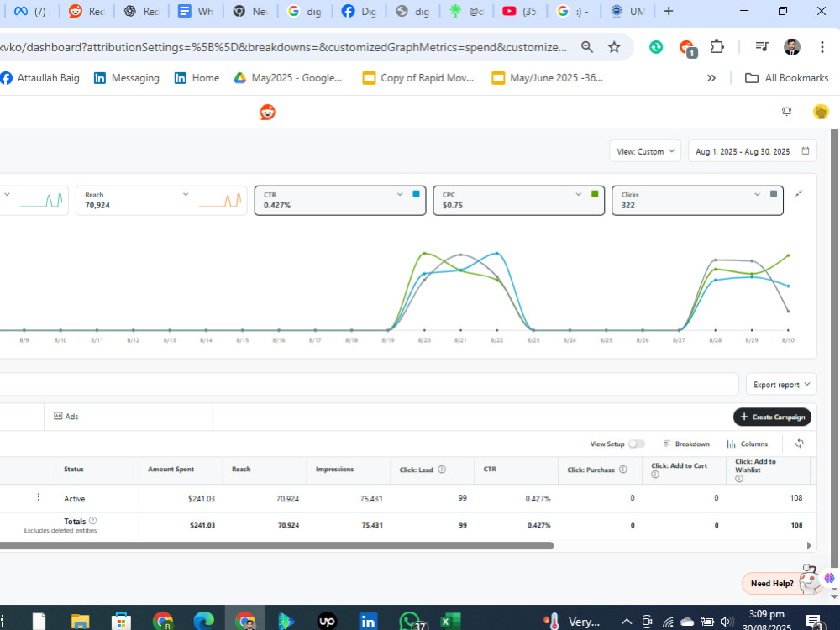Image resolution: width=840 pixels, height=630 pixels.
Task: Open the yellow profile avatar menu
Action: 820,112
